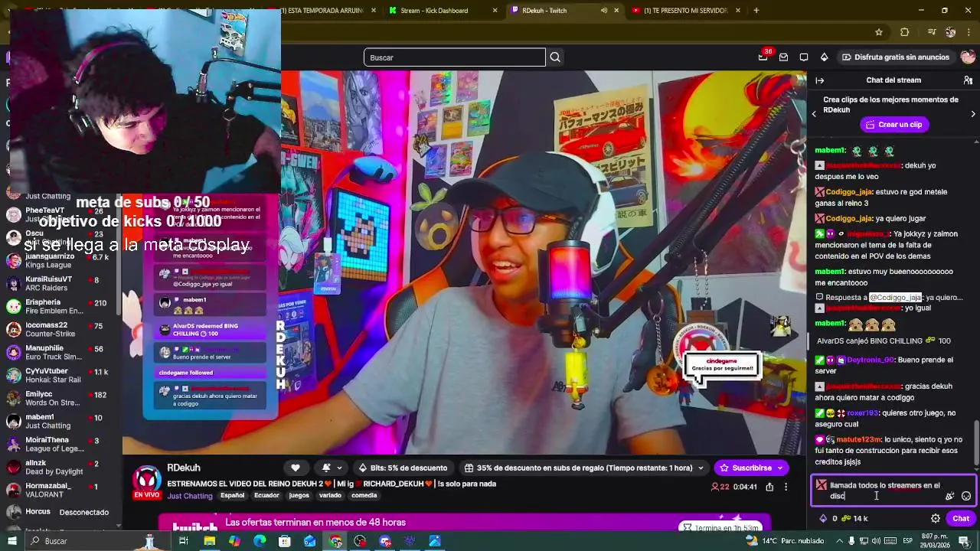
Task: Click the chat scrollbar
Action: pyautogui.click(x=975, y=442)
